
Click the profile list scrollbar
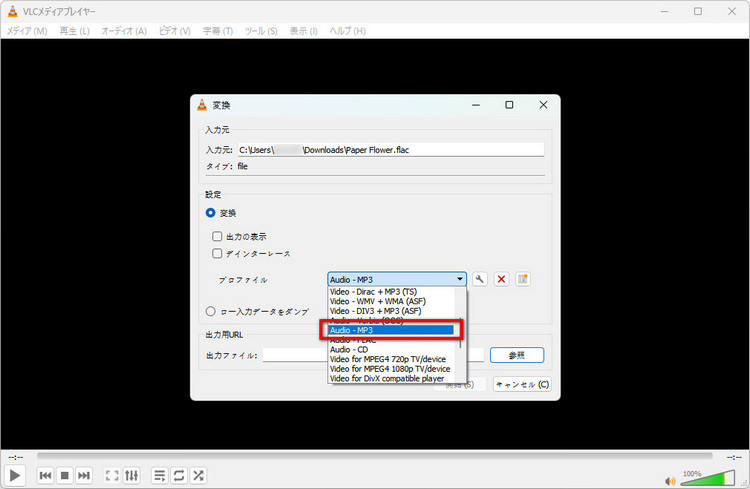[x=461, y=333]
